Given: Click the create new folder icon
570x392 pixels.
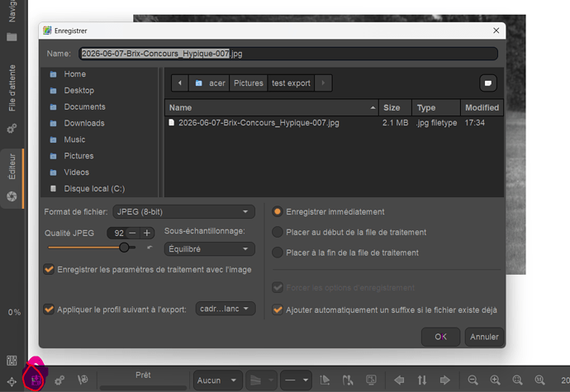Looking at the screenshot, I should 488,83.
